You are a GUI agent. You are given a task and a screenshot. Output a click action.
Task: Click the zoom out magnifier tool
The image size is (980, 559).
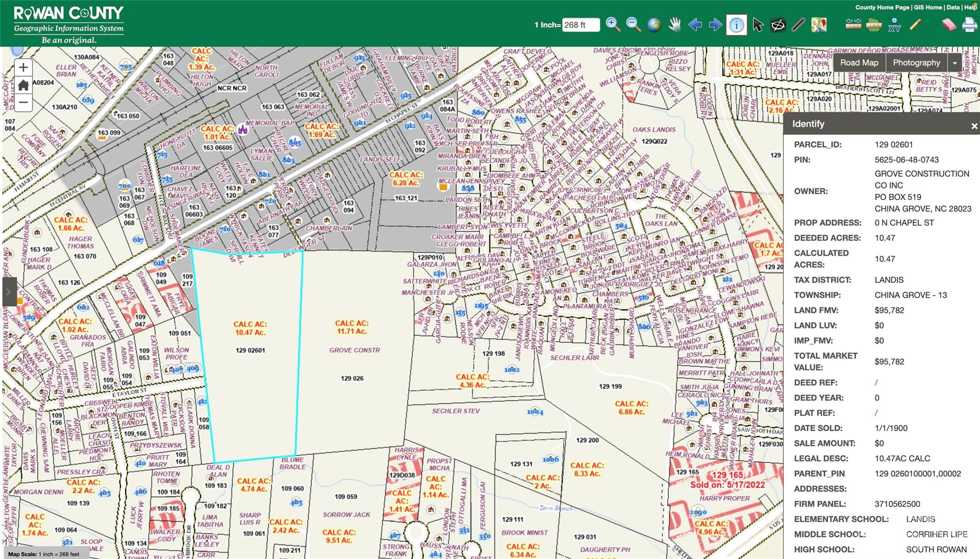click(633, 24)
